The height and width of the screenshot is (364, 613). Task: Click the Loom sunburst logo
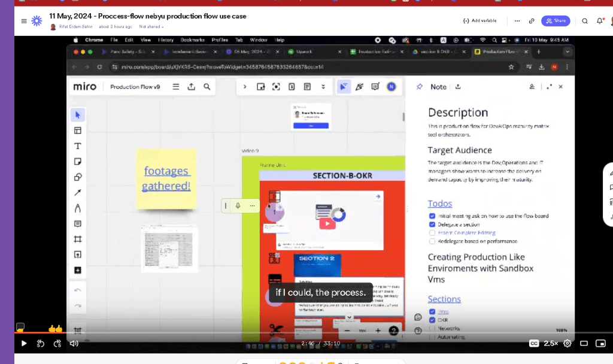click(x=37, y=21)
